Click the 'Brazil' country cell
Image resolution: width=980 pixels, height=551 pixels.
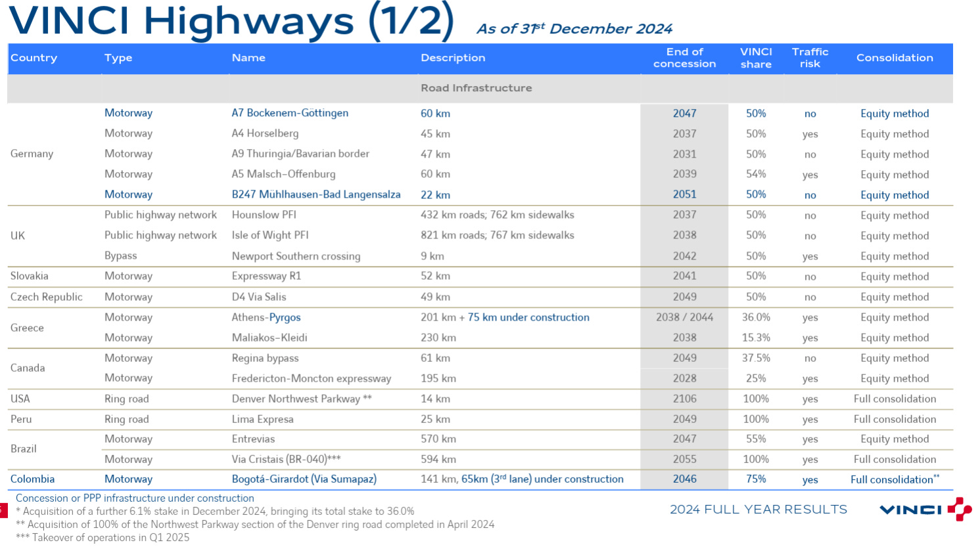click(24, 449)
